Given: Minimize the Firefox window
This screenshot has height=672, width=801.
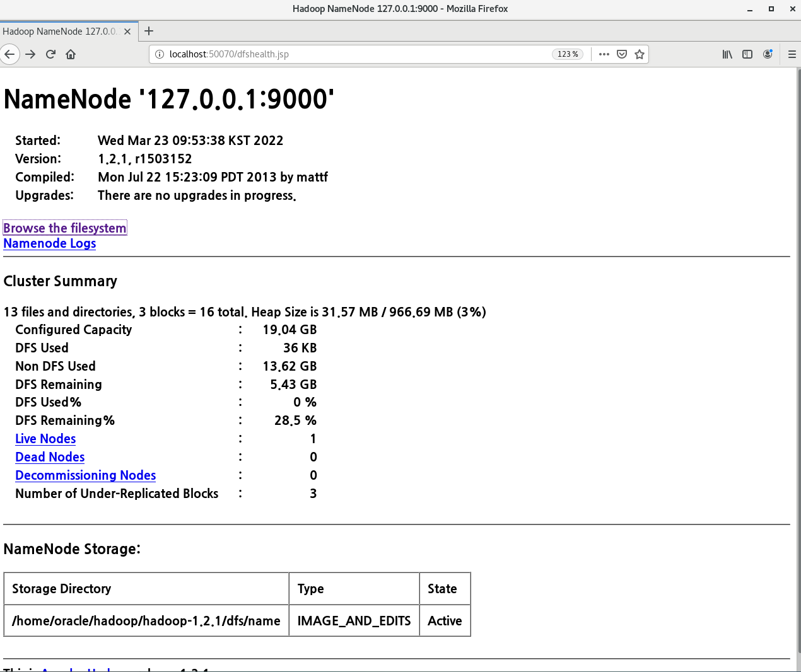Looking at the screenshot, I should [750, 9].
